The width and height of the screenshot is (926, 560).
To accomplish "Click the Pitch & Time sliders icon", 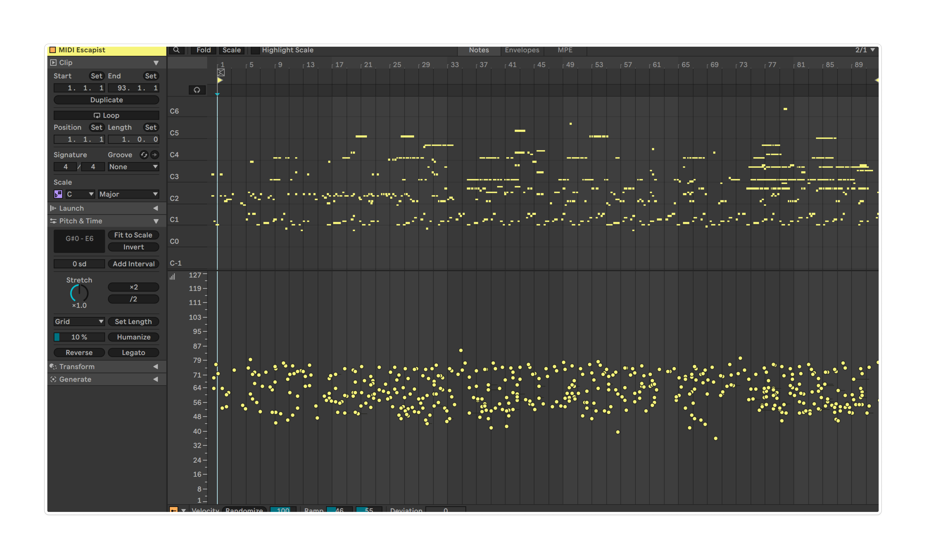I will click(x=53, y=221).
